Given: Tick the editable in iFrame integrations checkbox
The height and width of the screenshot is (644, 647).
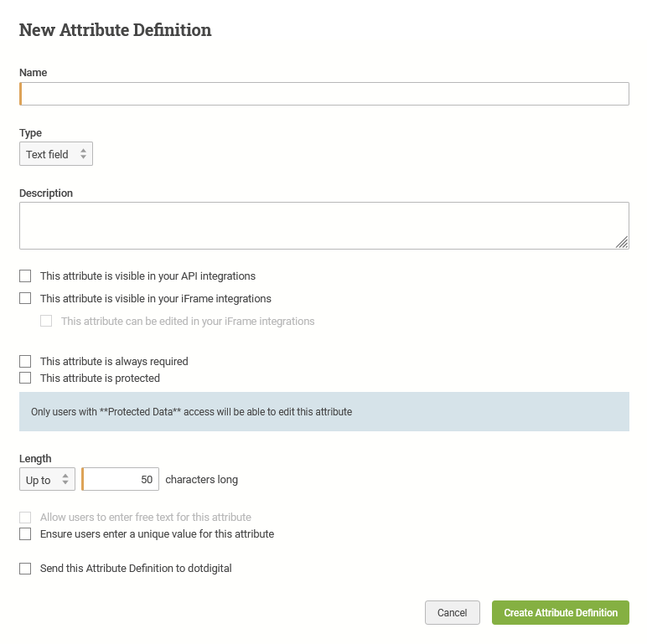Looking at the screenshot, I should 46,321.
